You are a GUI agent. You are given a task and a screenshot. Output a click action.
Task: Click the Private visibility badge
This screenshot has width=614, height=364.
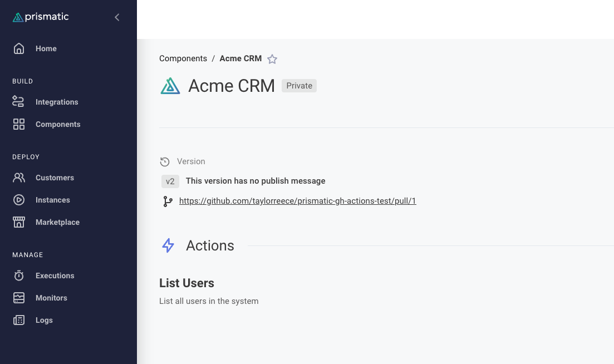tap(299, 86)
